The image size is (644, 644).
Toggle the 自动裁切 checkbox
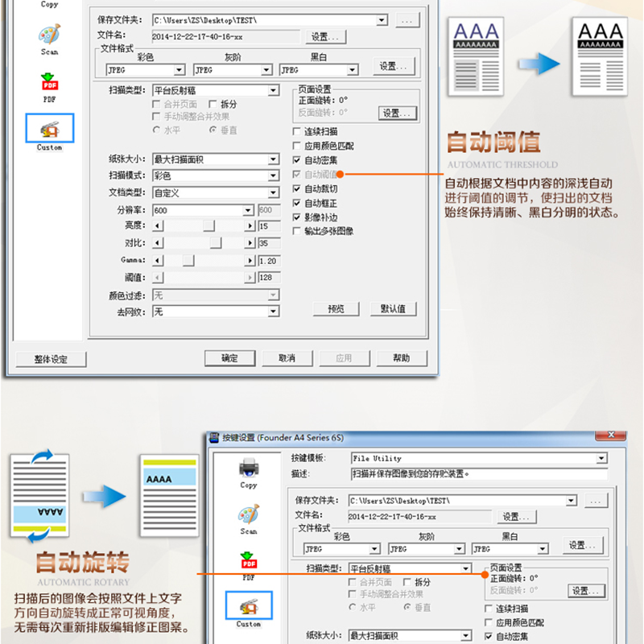point(297,189)
